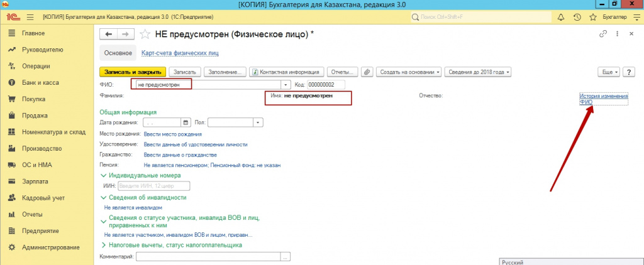
Task: Open ФИО field dropdown arrow
Action: pyautogui.click(x=286, y=85)
